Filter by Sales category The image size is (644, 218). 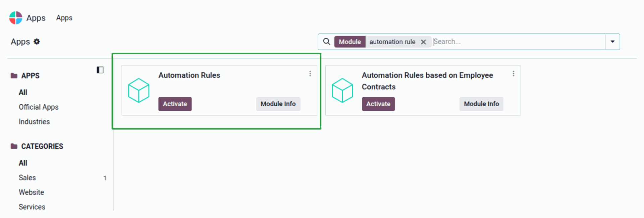27,178
